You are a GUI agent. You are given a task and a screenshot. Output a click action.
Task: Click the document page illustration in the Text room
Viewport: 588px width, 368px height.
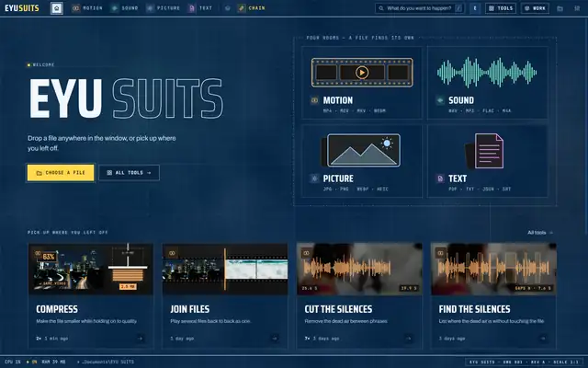(x=484, y=151)
